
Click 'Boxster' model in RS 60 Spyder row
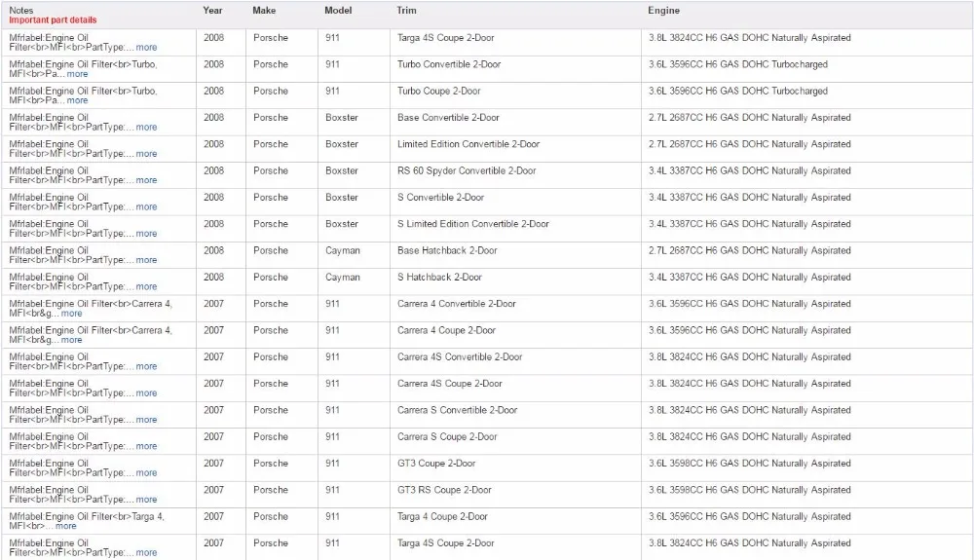click(x=342, y=171)
